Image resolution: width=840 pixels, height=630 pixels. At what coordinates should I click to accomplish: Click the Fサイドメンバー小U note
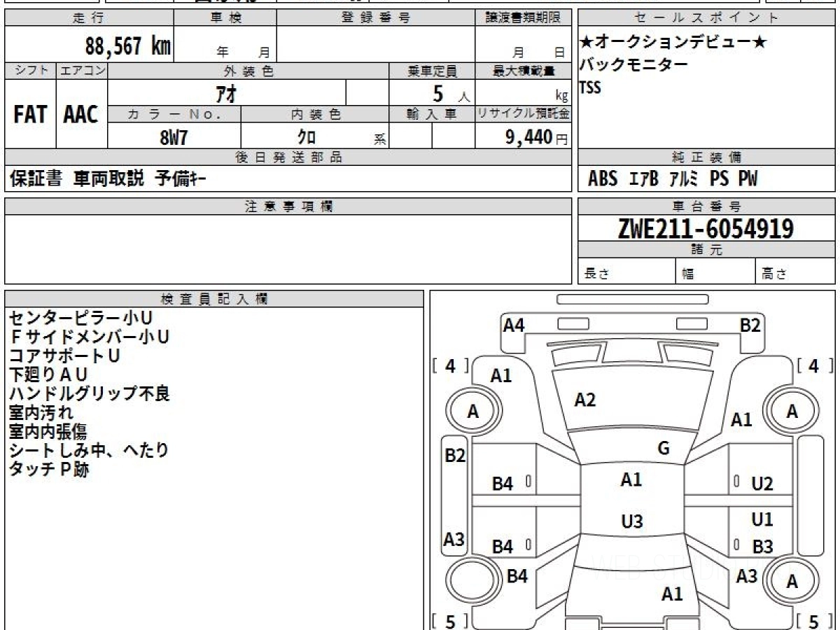pos(89,337)
